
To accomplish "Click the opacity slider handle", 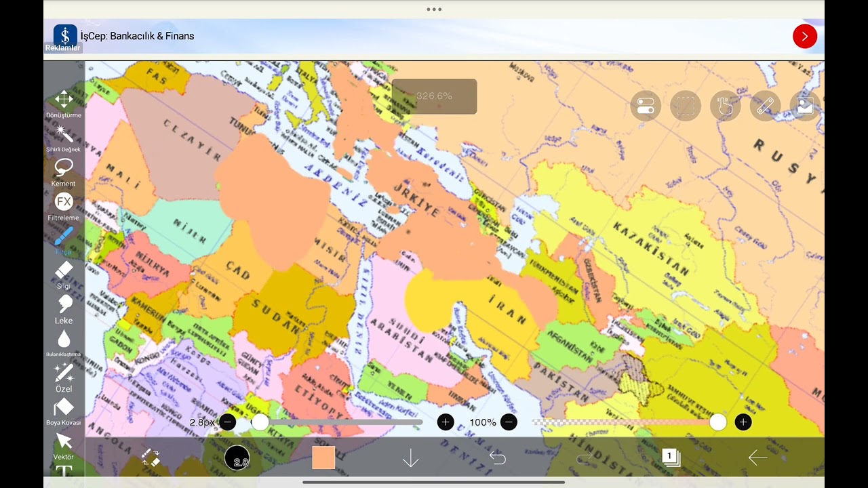I will click(x=718, y=422).
